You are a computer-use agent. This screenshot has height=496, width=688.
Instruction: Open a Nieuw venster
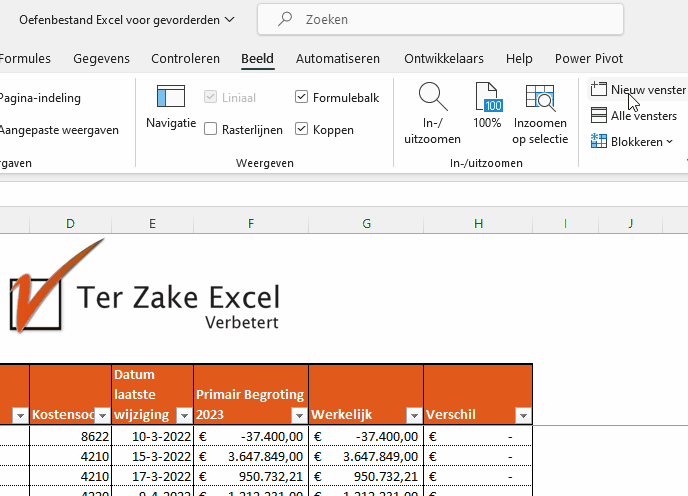pos(638,90)
